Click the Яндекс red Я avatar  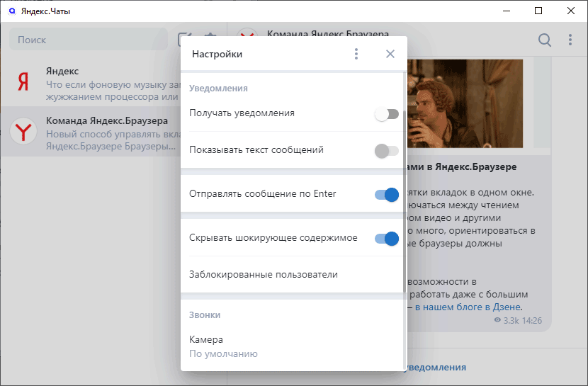coord(23,81)
